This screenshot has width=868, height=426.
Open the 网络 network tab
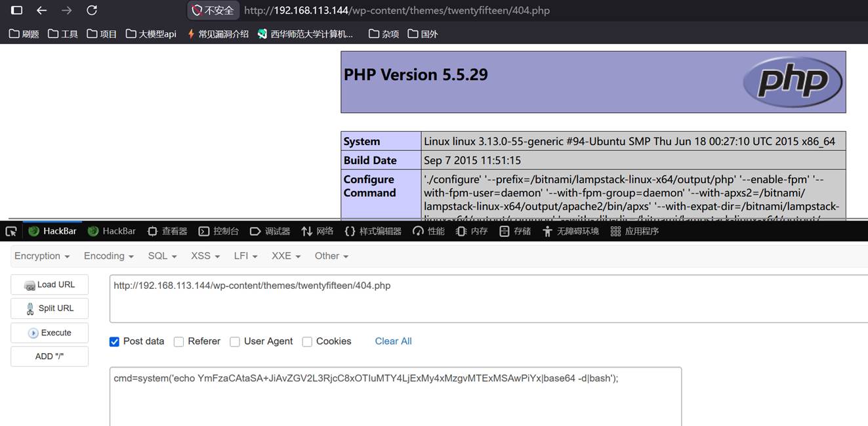317,231
